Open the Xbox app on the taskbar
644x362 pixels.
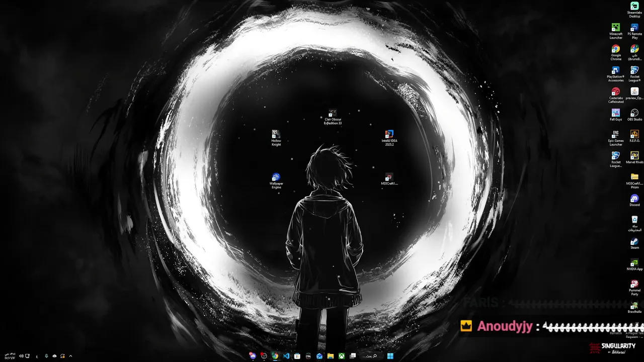coord(342,356)
